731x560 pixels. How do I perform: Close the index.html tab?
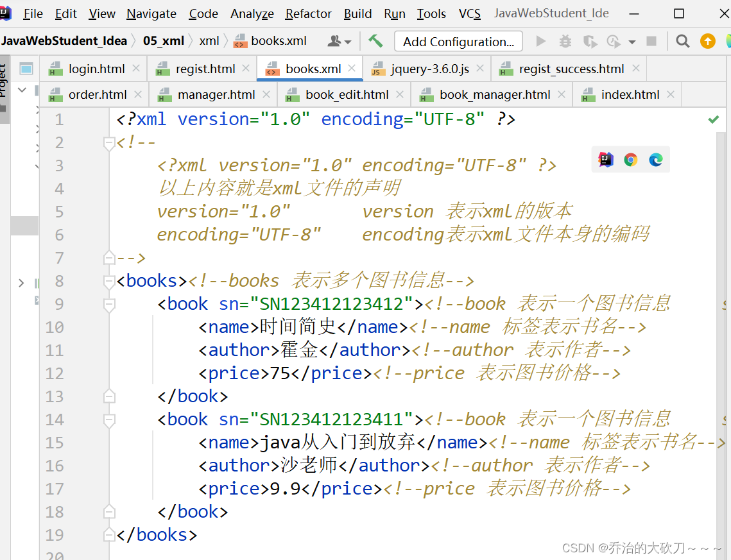click(x=671, y=94)
